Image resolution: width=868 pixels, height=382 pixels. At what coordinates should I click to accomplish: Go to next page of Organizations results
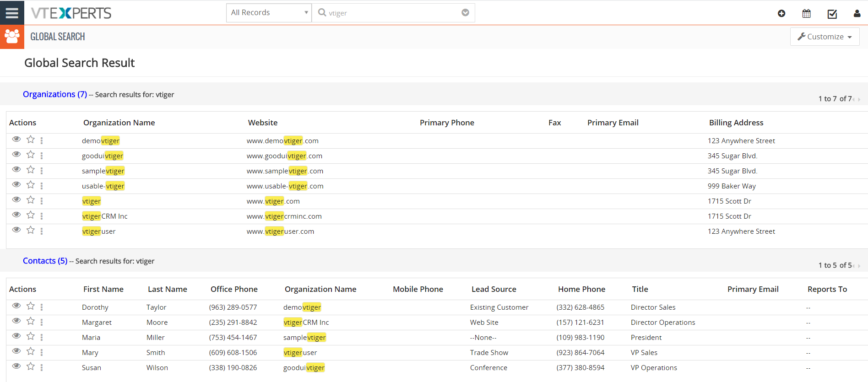pos(859,99)
